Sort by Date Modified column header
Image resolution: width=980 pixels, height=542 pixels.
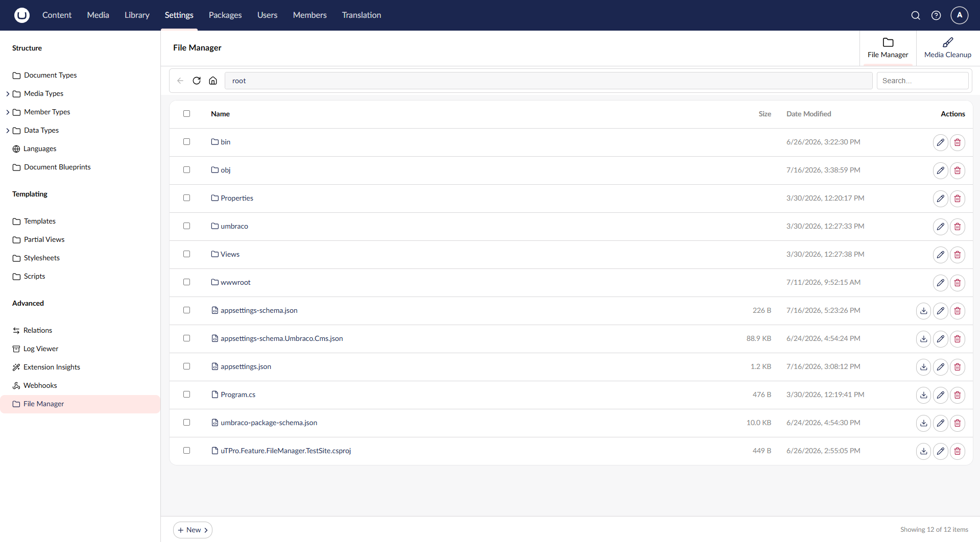click(808, 114)
